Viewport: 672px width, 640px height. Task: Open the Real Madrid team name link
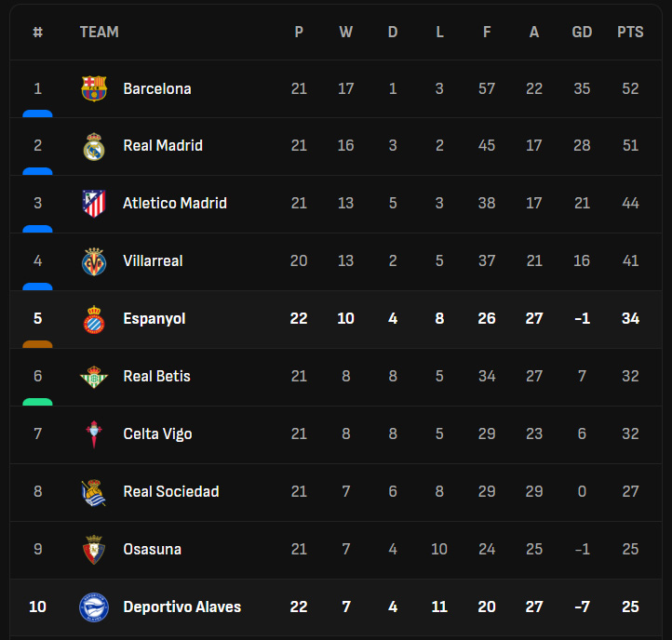pyautogui.click(x=163, y=146)
